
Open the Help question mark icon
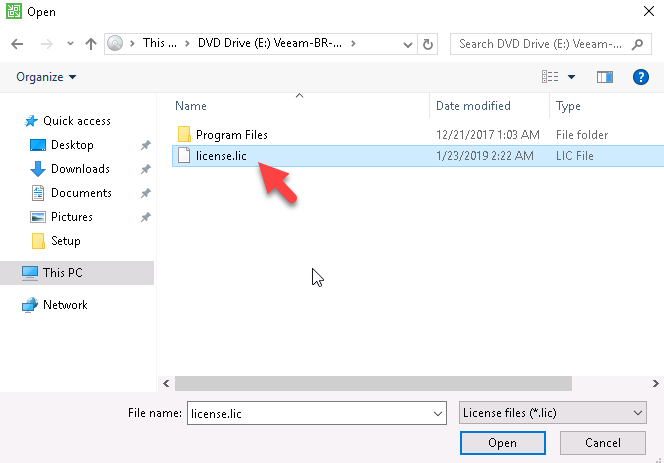(x=641, y=77)
